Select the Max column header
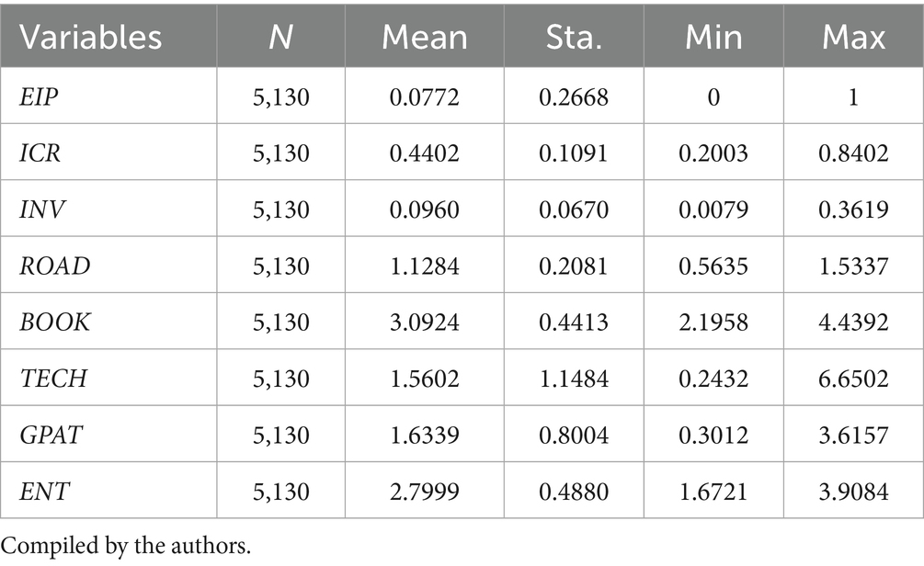 853,37
